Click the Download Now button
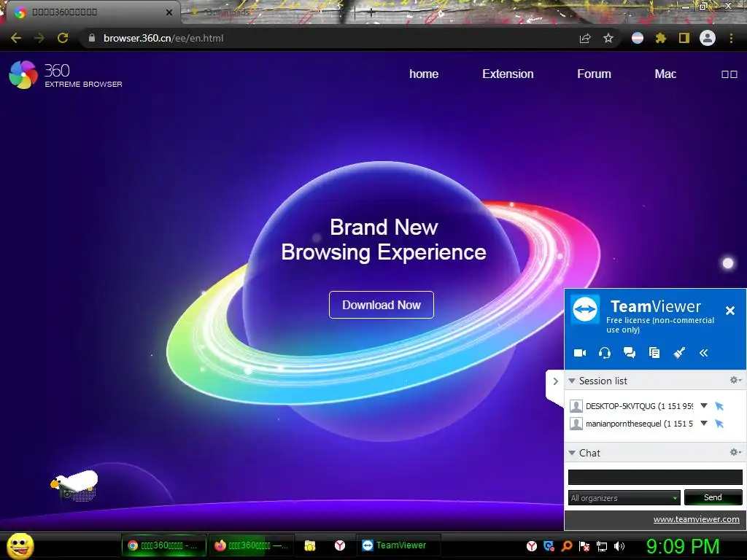 pyautogui.click(x=381, y=305)
